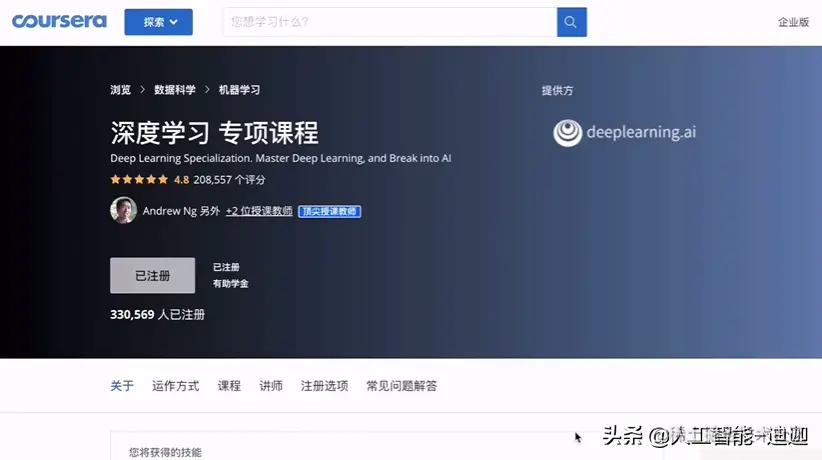Switch to the 讲师 tab
This screenshot has height=460, width=822.
pos(271,386)
